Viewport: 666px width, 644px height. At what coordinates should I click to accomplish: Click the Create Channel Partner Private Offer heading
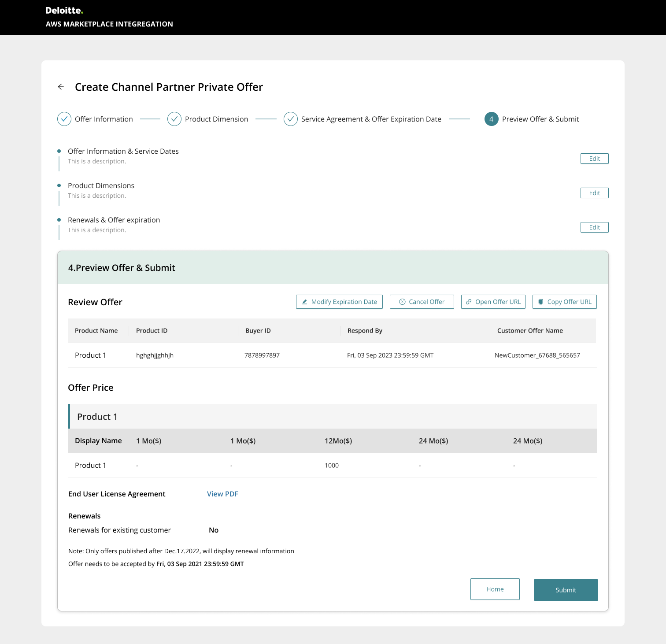click(x=169, y=87)
